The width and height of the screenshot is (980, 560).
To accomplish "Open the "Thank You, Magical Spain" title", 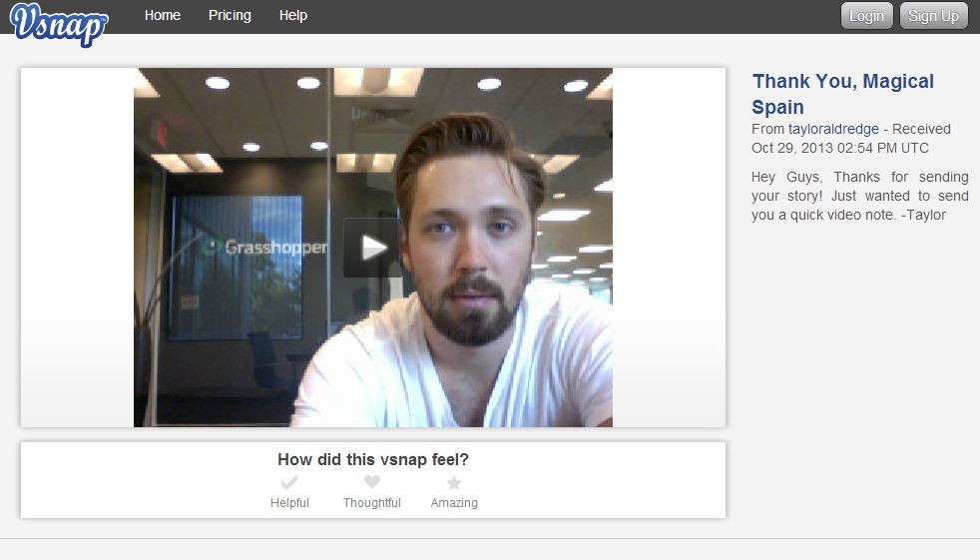I will [842, 94].
